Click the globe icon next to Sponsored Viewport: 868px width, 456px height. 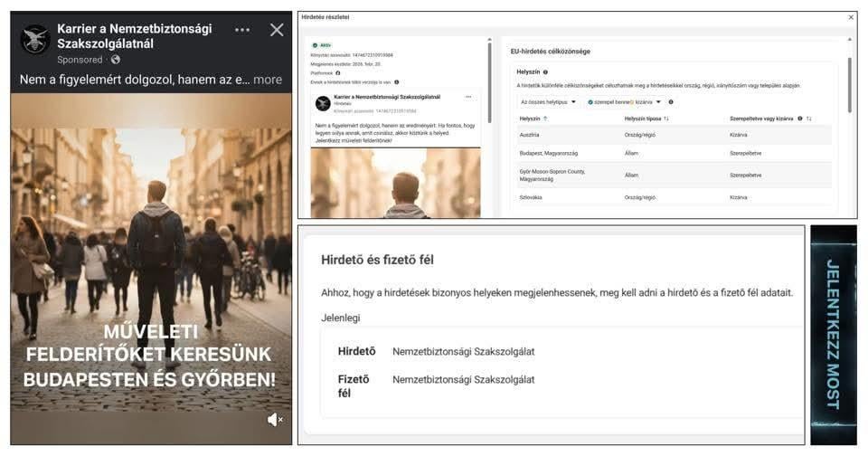point(115,60)
